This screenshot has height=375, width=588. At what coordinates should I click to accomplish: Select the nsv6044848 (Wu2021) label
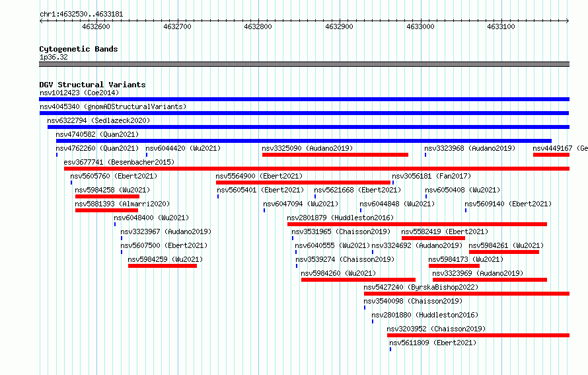[x=397, y=204]
